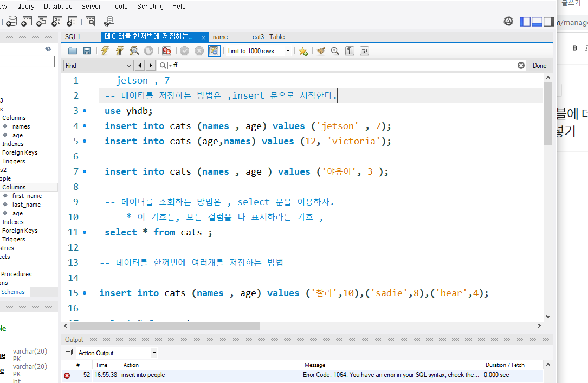This screenshot has height=383, width=588.
Task: Open the Scripting menu
Action: click(150, 7)
